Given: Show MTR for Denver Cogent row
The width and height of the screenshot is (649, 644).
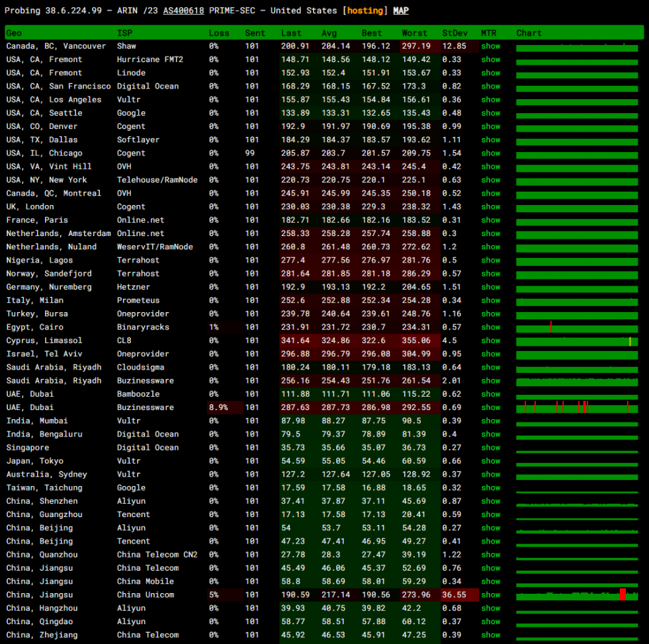Looking at the screenshot, I should pos(490,126).
